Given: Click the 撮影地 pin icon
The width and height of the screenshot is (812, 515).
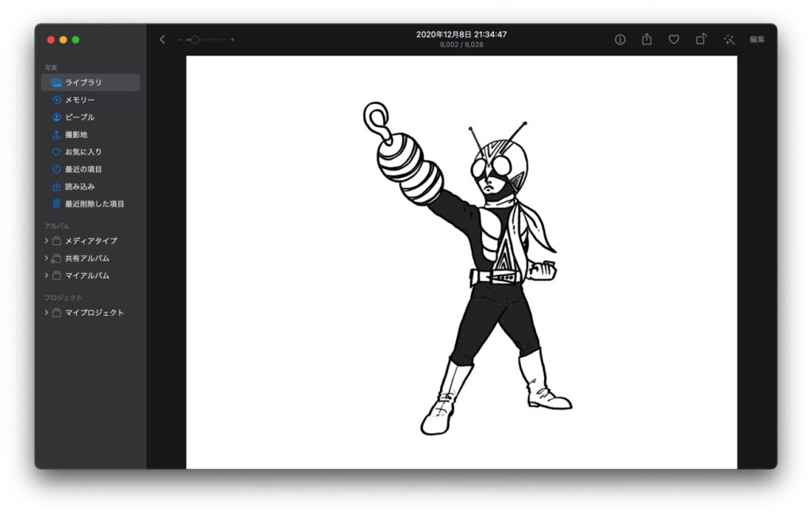Looking at the screenshot, I should click(x=56, y=134).
